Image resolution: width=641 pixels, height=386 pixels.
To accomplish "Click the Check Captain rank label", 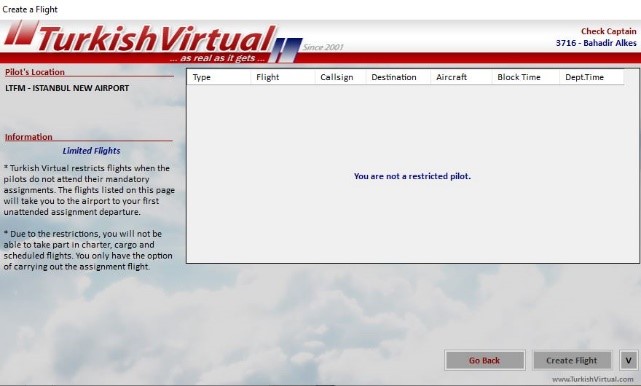I will tap(609, 31).
